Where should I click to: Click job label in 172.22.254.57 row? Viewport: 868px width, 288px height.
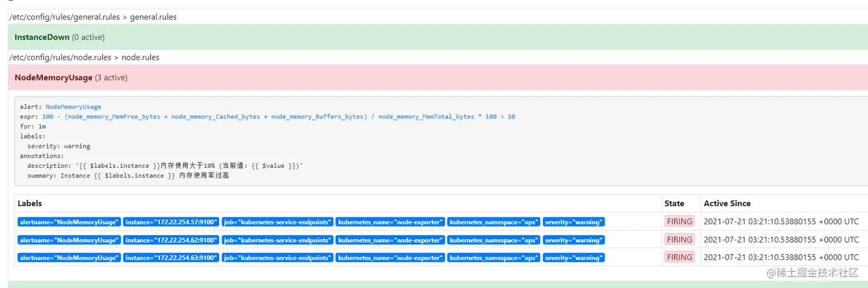pos(277,222)
